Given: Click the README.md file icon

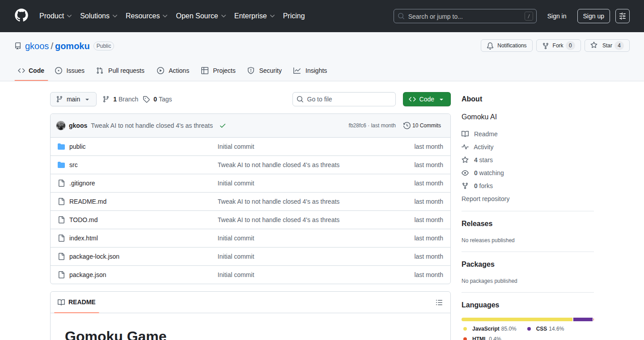Looking at the screenshot, I should click(61, 201).
